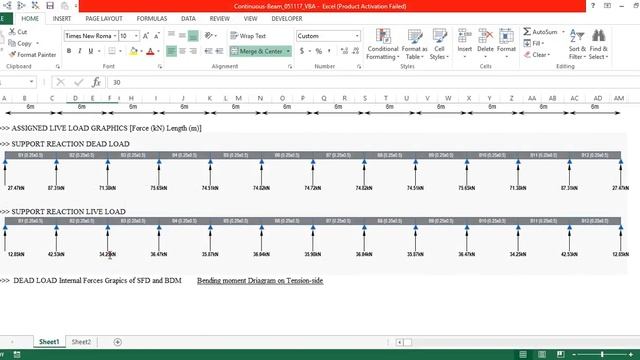Toggle Bold formatting
640x360 pixels.
click(x=69, y=51)
